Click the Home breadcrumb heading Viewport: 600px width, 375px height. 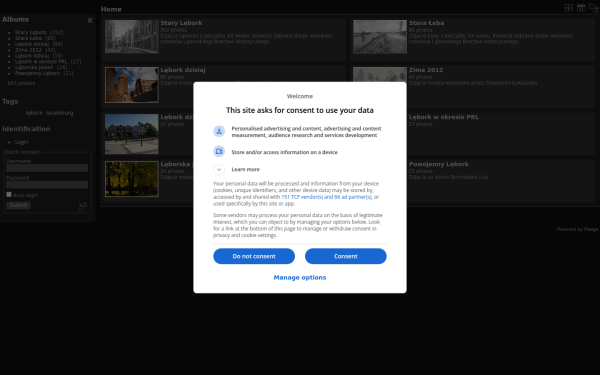[x=111, y=9]
